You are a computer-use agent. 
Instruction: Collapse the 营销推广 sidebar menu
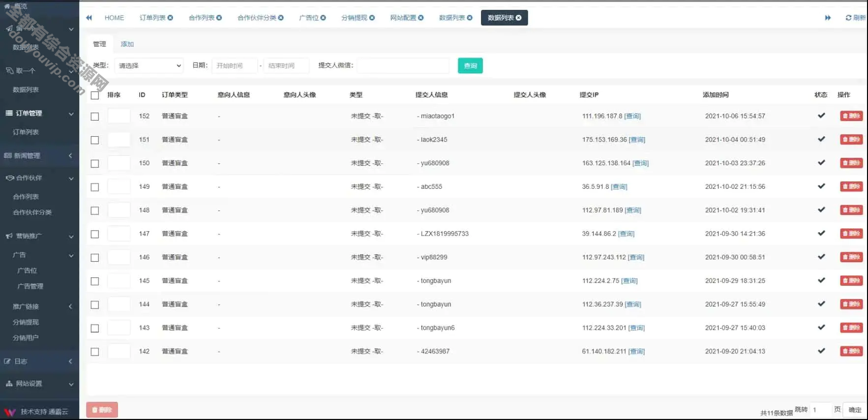(39, 236)
